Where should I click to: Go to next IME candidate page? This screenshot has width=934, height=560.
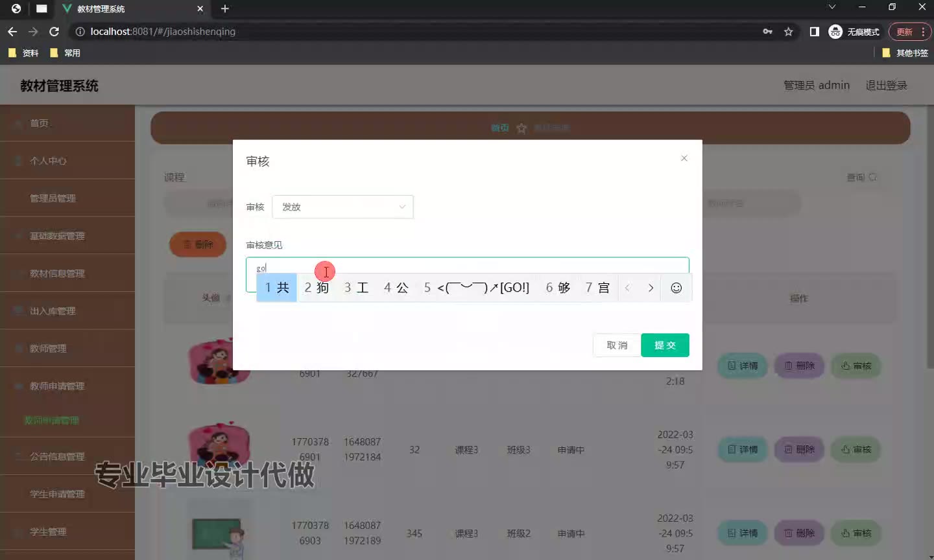(651, 288)
